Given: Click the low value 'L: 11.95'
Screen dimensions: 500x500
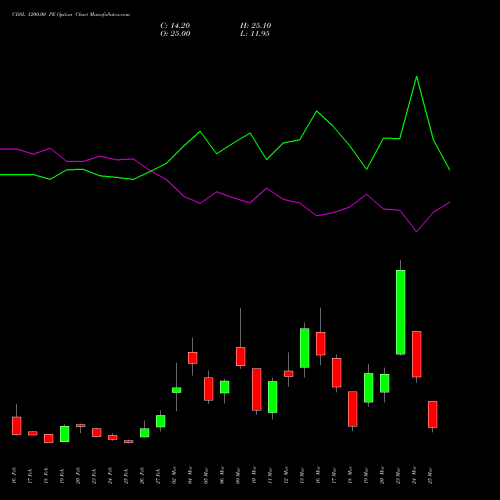Looking at the screenshot, I should (255, 34).
